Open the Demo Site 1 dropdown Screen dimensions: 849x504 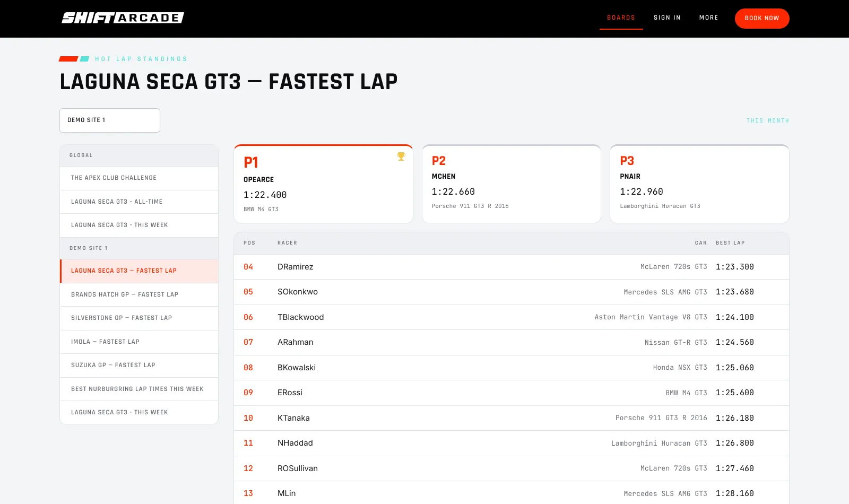coord(110,120)
